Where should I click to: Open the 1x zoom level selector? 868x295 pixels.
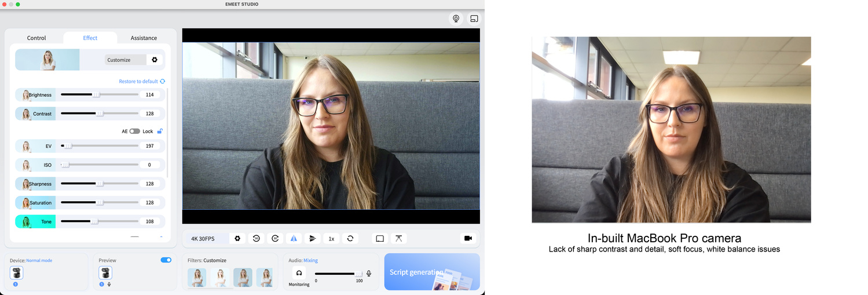click(x=331, y=238)
